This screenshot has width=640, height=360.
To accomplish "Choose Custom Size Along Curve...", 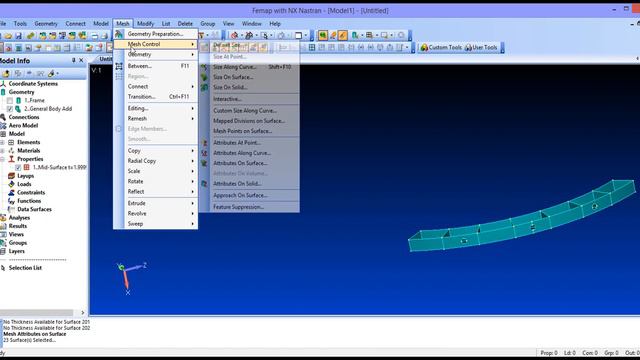I will tap(249, 111).
